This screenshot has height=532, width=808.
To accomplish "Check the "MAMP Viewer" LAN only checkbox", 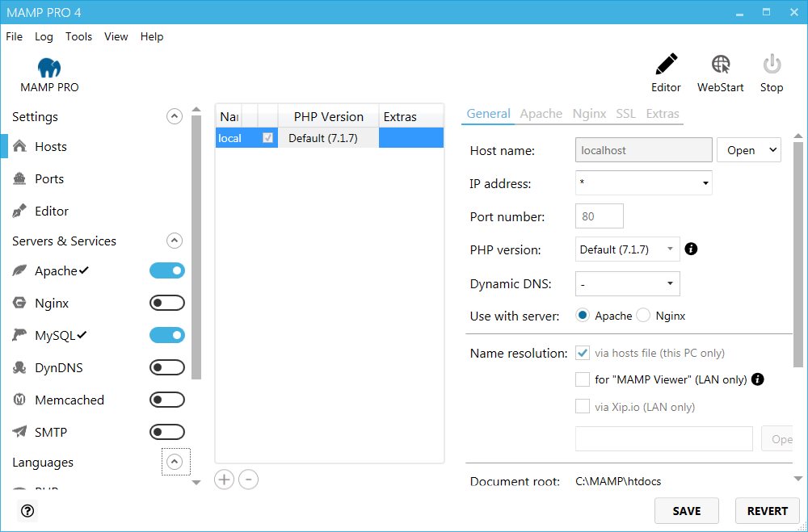I will (582, 379).
